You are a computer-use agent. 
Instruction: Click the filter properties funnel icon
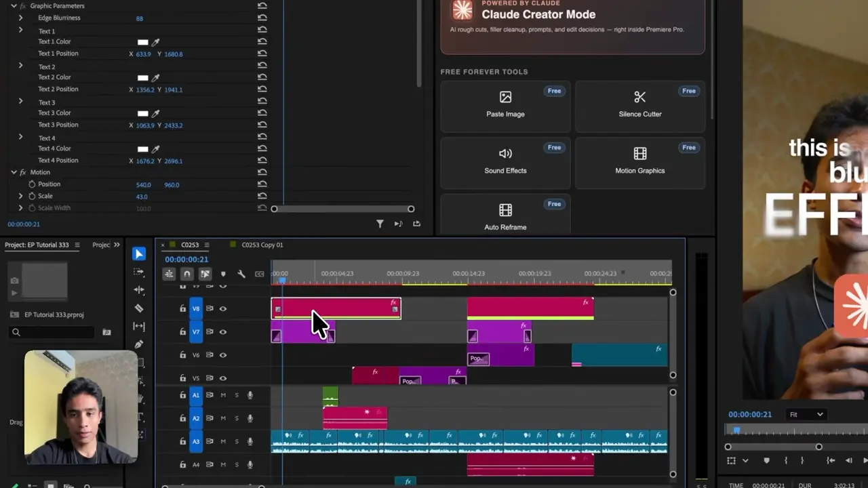coord(380,224)
